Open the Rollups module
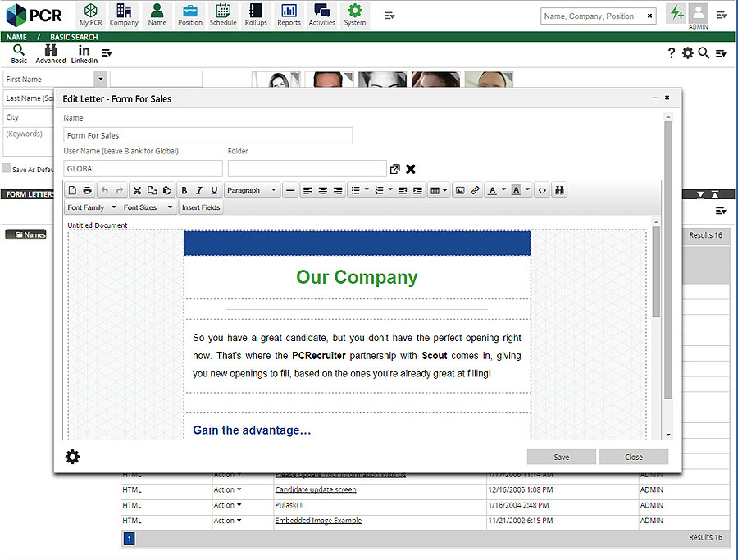The width and height of the screenshot is (738, 560). tap(256, 15)
